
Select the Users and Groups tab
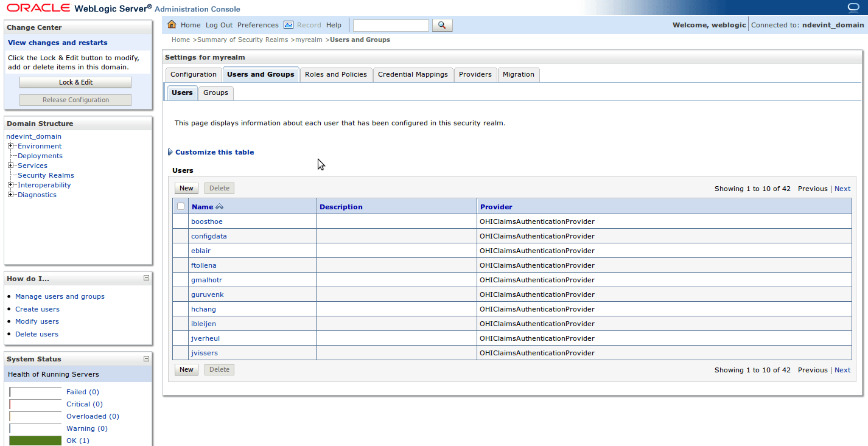pos(261,74)
